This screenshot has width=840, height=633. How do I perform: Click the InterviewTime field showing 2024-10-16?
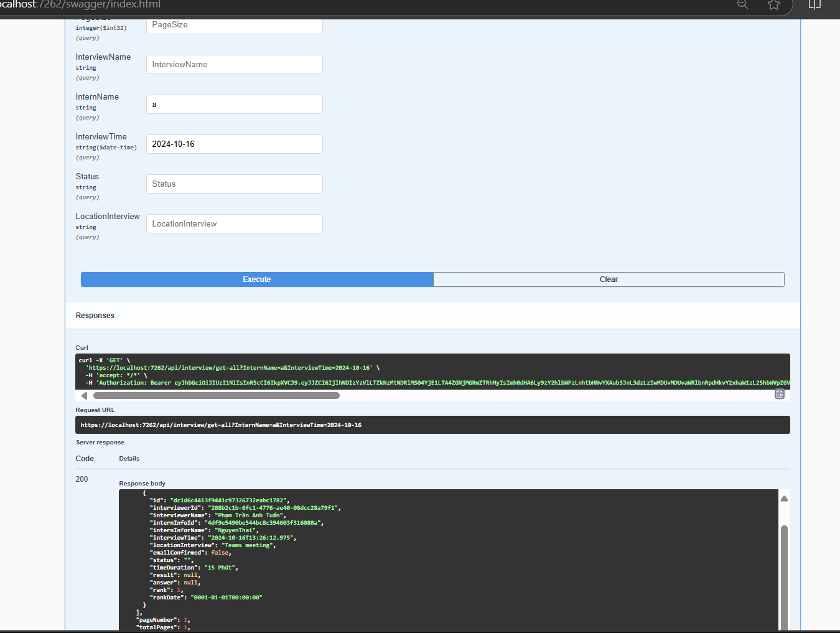pyautogui.click(x=234, y=144)
